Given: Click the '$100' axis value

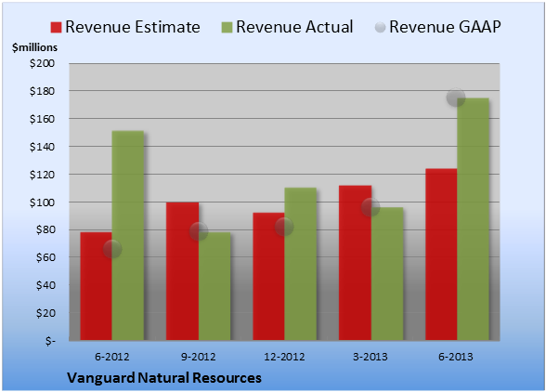Looking at the screenshot, I should [x=42, y=203].
